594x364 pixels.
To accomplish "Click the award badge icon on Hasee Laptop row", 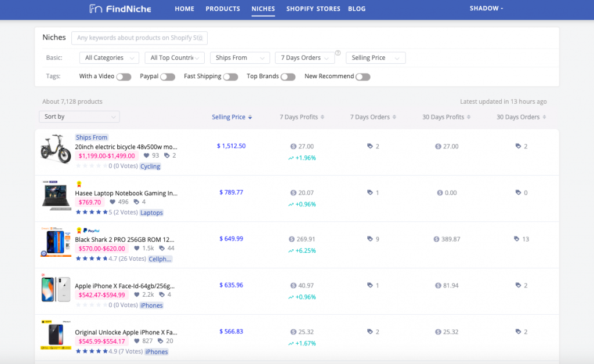I will [x=79, y=184].
